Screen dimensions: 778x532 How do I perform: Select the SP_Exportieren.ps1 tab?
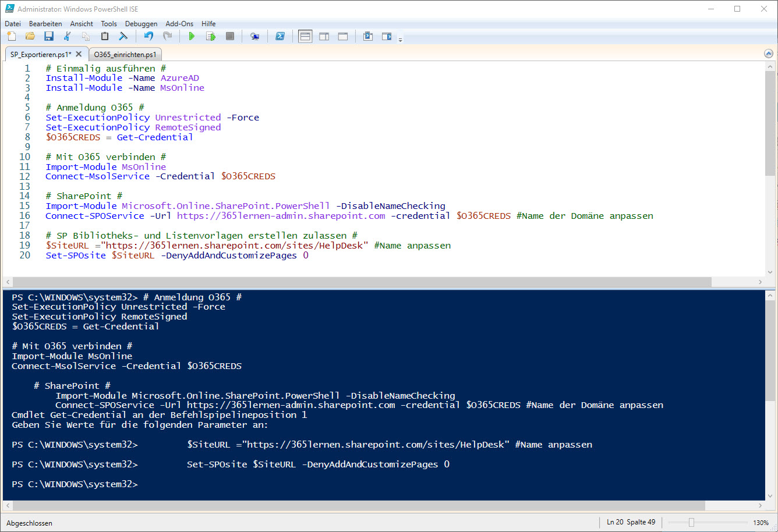(41, 54)
